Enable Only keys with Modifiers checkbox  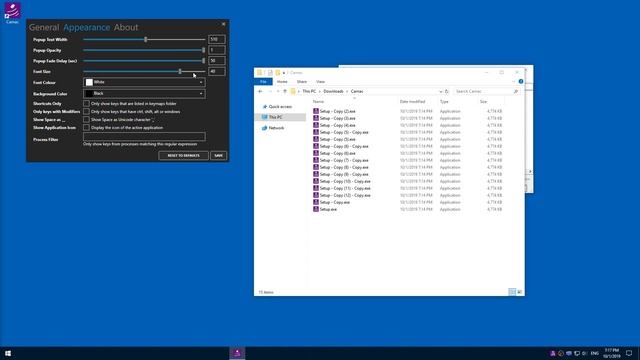pos(86,111)
